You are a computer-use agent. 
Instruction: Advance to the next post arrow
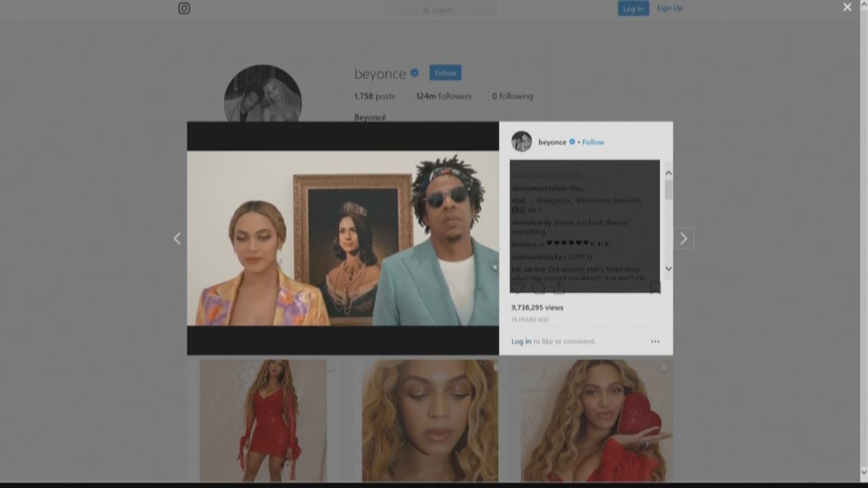pos(683,238)
